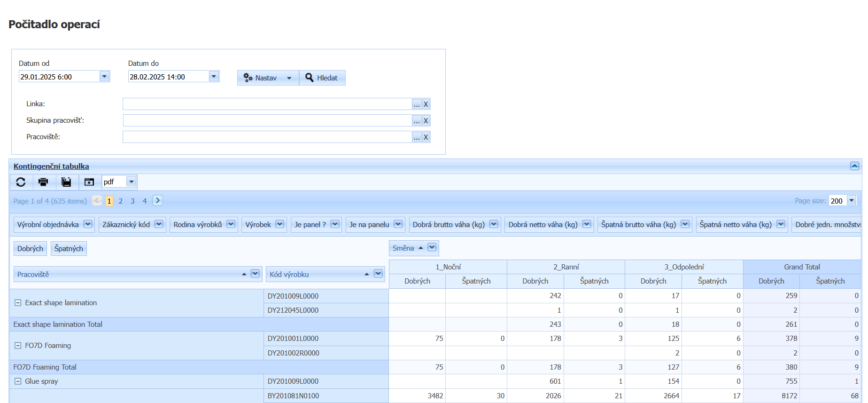The height and width of the screenshot is (403, 868).
Task: Collapse the FO7D Foaming row group
Action: (18, 346)
